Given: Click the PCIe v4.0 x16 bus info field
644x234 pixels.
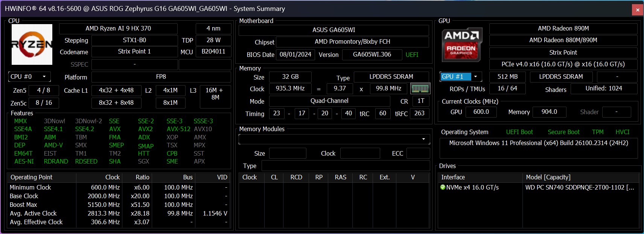Looking at the screenshot, I should pyautogui.click(x=563, y=64).
